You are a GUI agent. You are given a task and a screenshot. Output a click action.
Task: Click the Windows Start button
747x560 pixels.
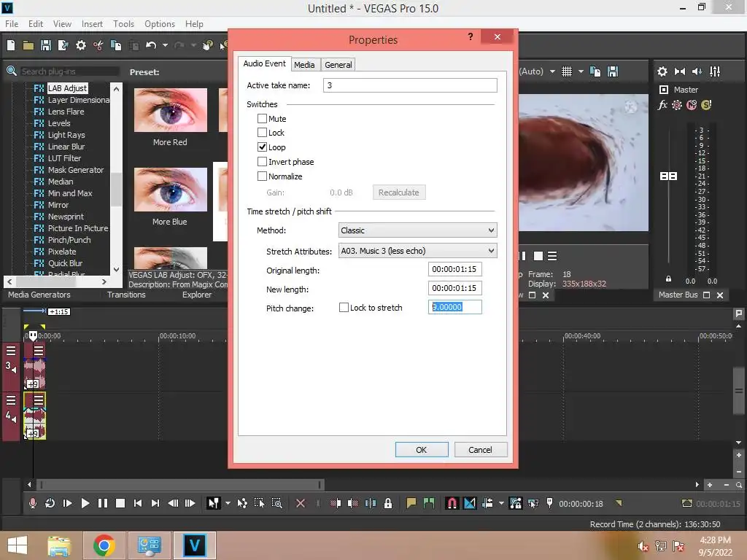point(18,545)
